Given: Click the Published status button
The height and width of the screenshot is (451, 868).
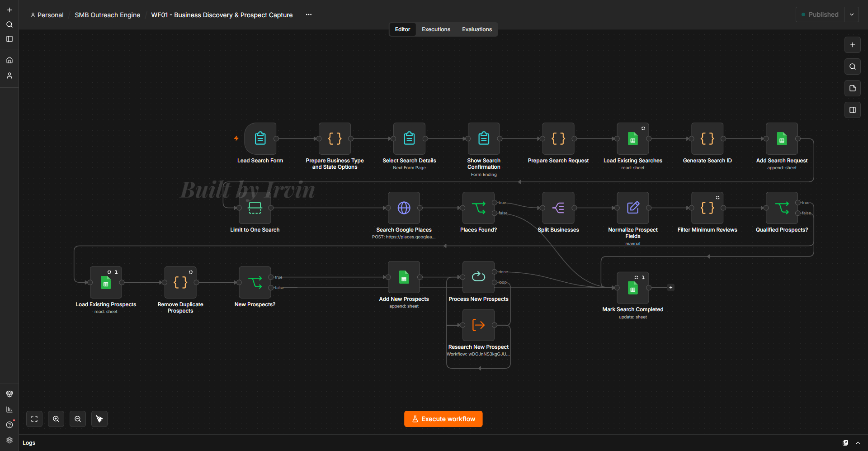Looking at the screenshot, I should 820,14.
